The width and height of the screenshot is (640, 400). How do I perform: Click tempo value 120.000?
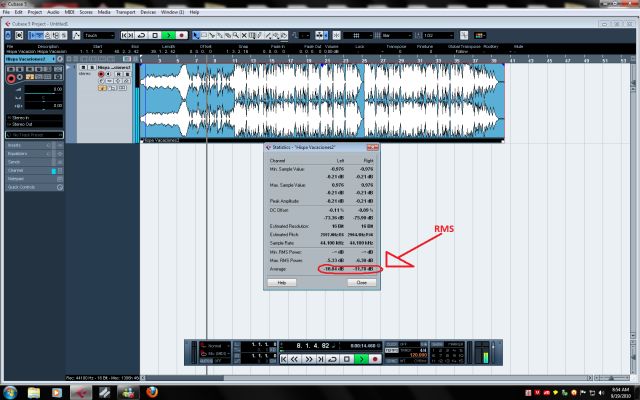(x=418, y=355)
